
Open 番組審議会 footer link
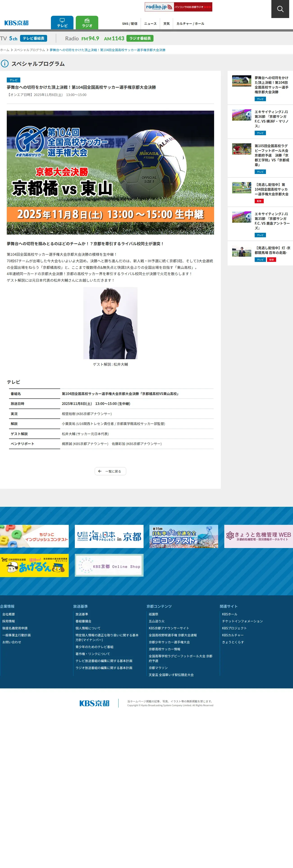(83, 621)
